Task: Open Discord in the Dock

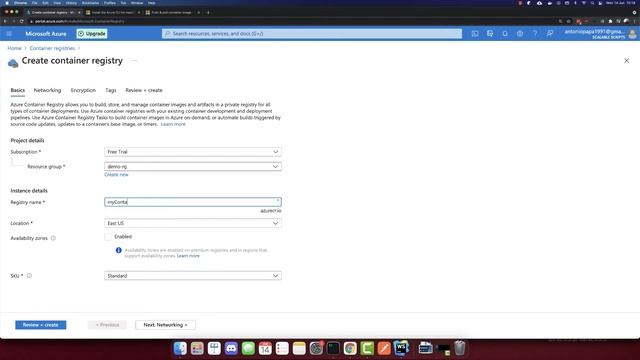Action: click(x=231, y=348)
